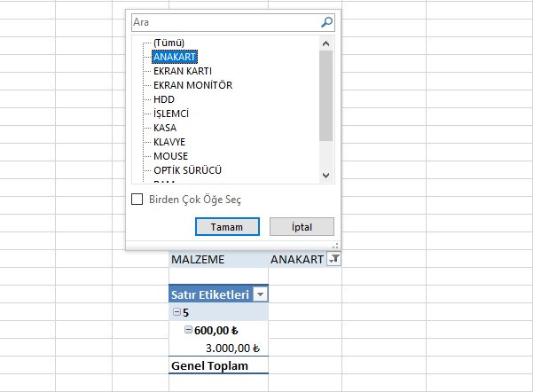
Task: Click the list scrollbar down arrow
Action: (x=325, y=176)
